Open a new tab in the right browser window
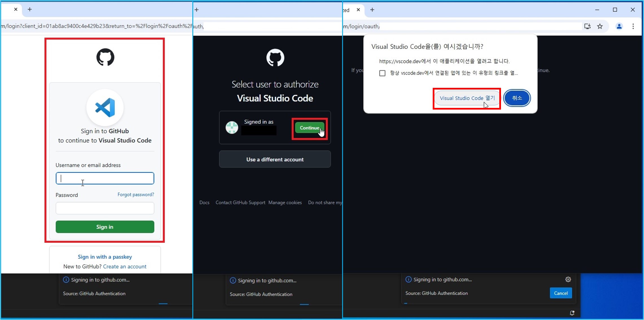Image resolution: width=644 pixels, height=320 pixels. pyautogui.click(x=372, y=10)
